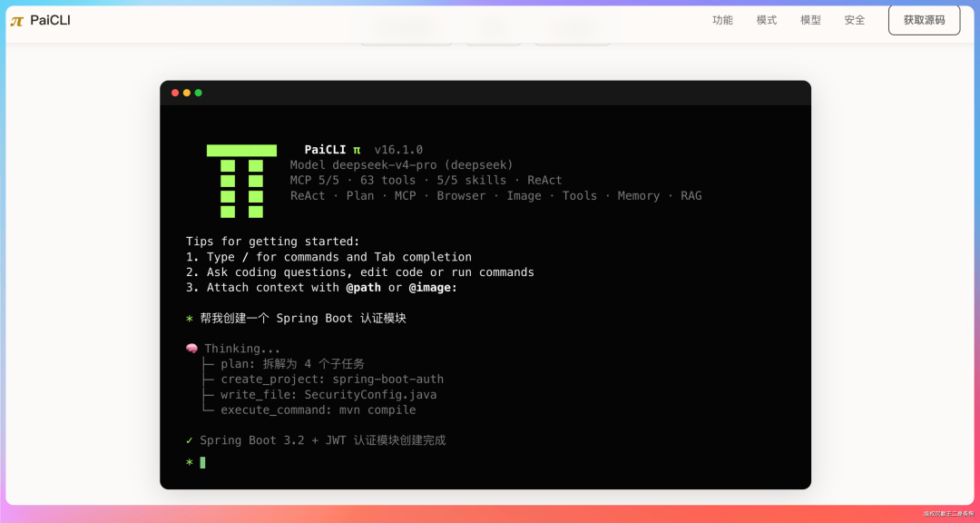Click the green block pi ASCII logo

coord(242,181)
